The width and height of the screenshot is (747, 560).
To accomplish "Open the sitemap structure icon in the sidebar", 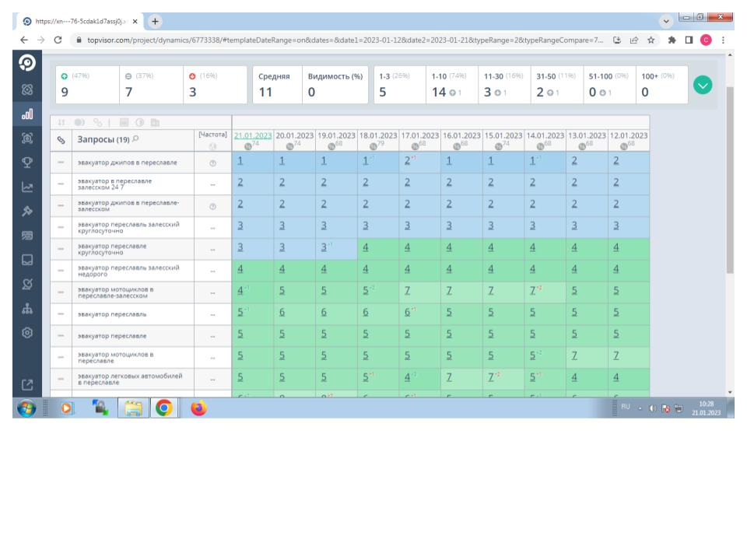I will (x=27, y=309).
